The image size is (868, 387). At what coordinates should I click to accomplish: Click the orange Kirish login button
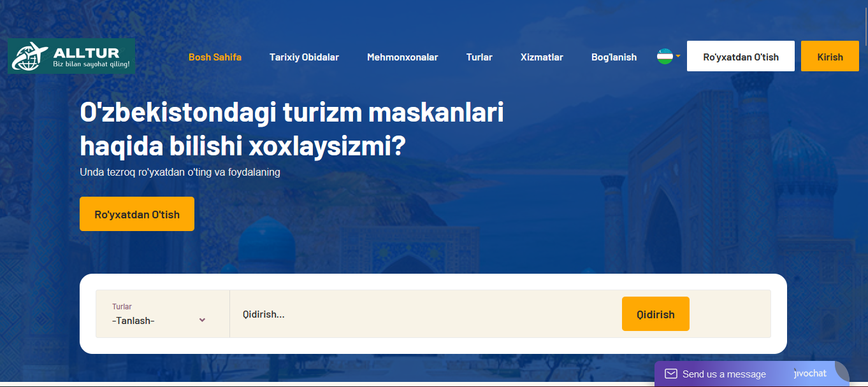830,57
